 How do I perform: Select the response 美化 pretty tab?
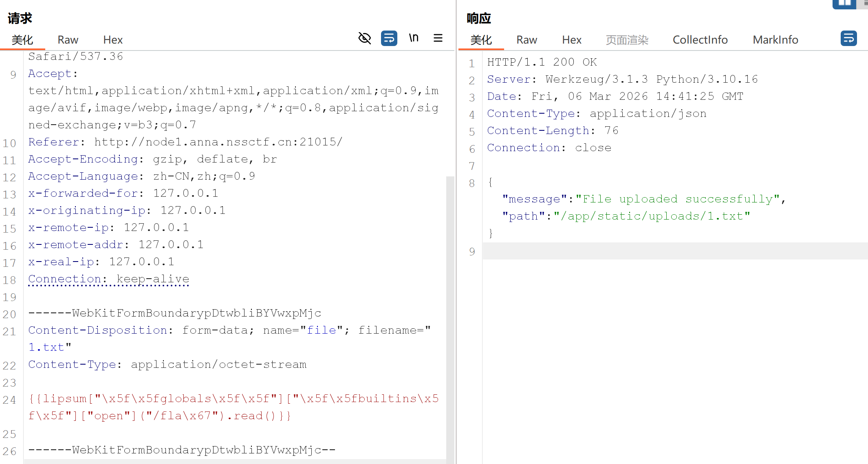pyautogui.click(x=481, y=40)
